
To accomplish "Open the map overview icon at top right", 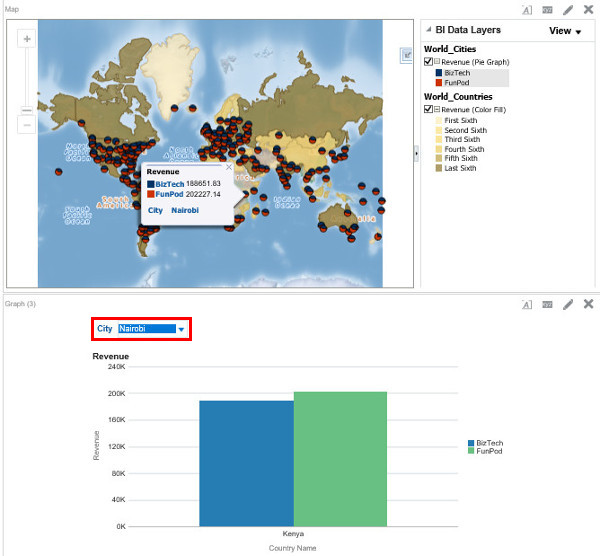I will 406,55.
